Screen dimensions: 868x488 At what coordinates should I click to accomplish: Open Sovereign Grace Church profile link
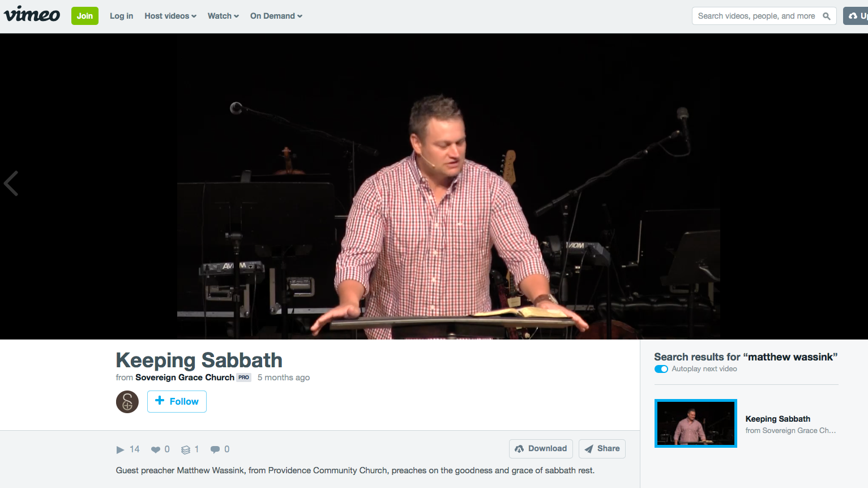coord(185,377)
